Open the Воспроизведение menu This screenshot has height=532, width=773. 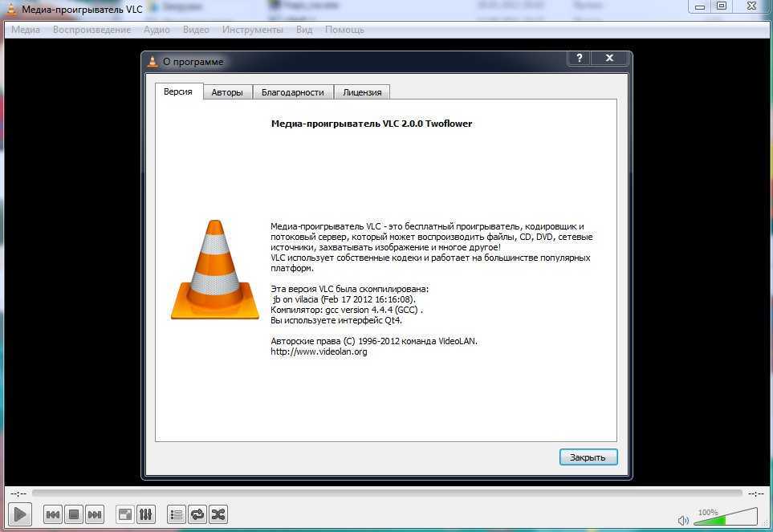92,30
